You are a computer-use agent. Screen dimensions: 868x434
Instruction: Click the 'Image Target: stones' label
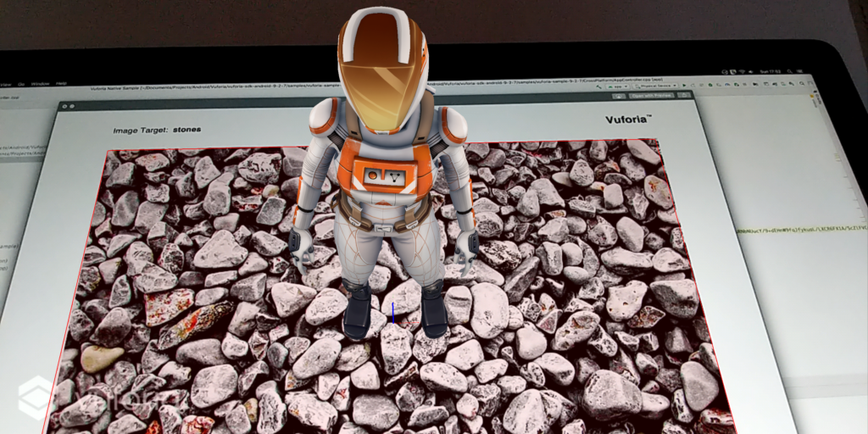(157, 130)
